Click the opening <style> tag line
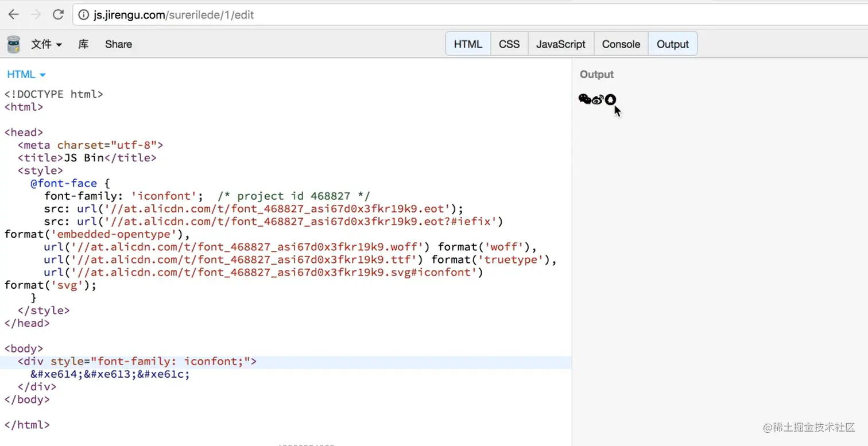 (x=40, y=170)
